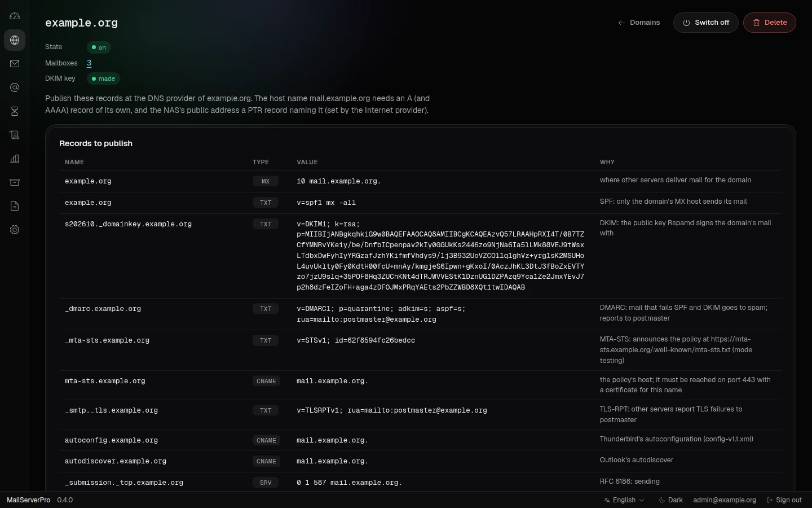Click the scroll log icon in sidebar

[15, 135]
